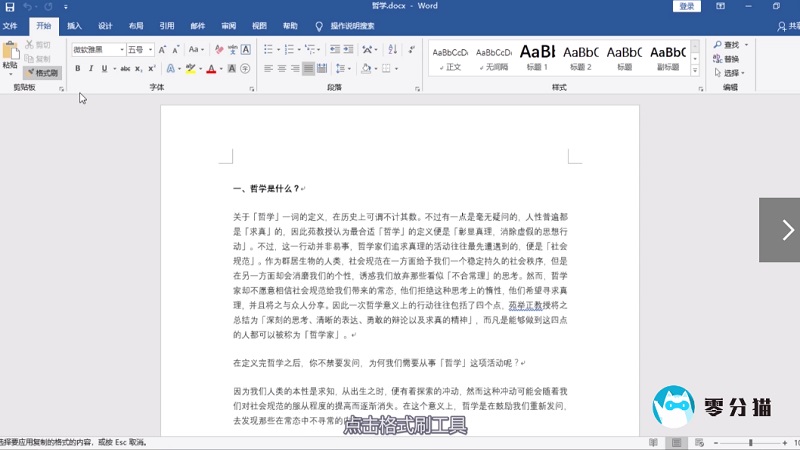The height and width of the screenshot is (450, 800).
Task: Apply the 标题 1 heading style
Action: (x=537, y=57)
